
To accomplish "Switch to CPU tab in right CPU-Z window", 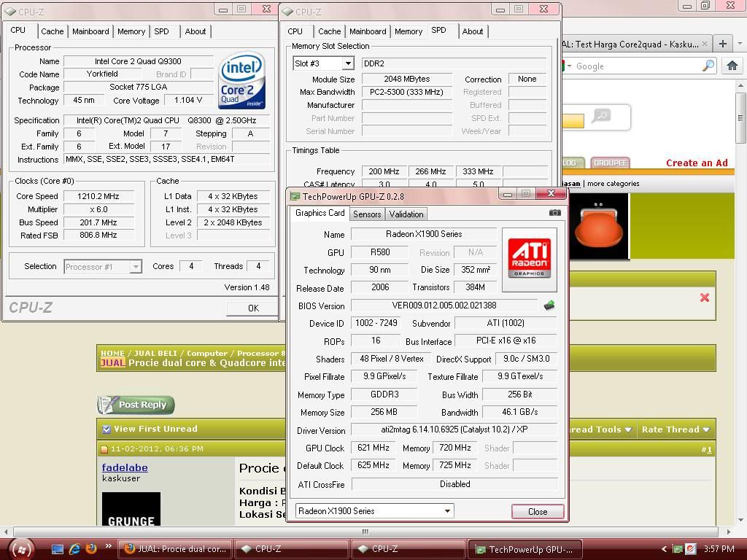I will click(295, 31).
